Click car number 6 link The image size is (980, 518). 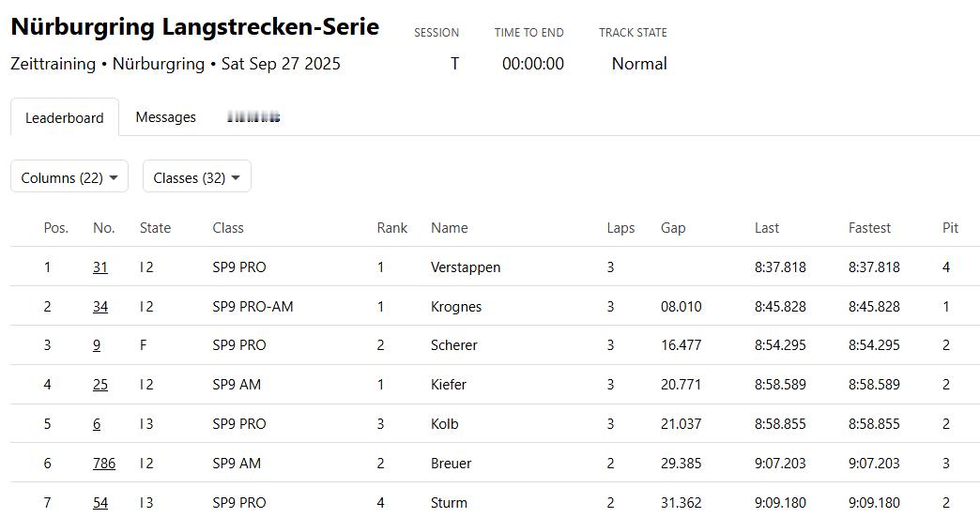click(97, 423)
